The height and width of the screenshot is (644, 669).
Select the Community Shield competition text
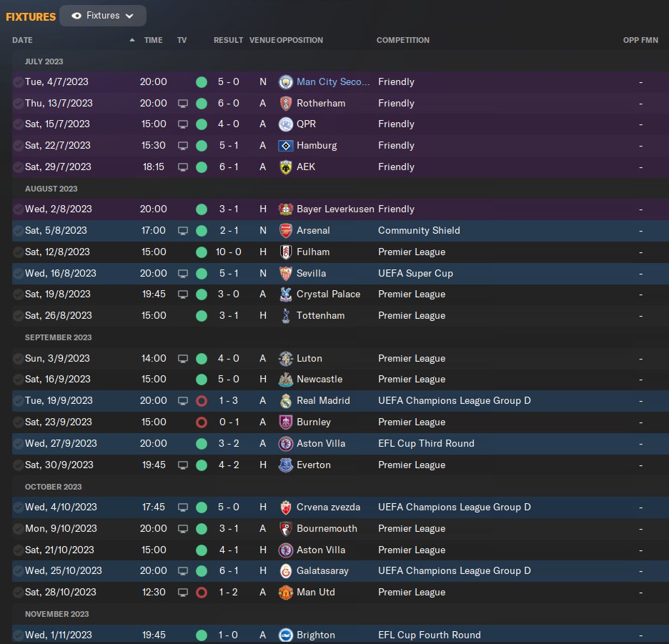coord(419,230)
